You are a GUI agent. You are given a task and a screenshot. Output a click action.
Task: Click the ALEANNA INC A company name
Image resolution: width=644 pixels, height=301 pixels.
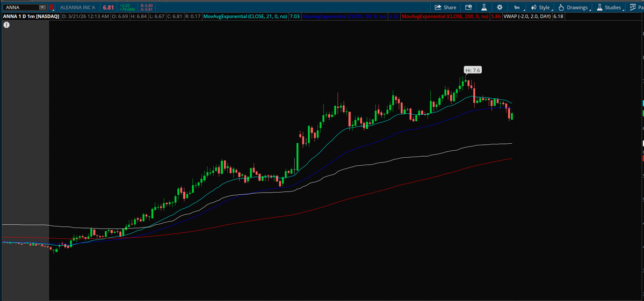[x=78, y=8]
